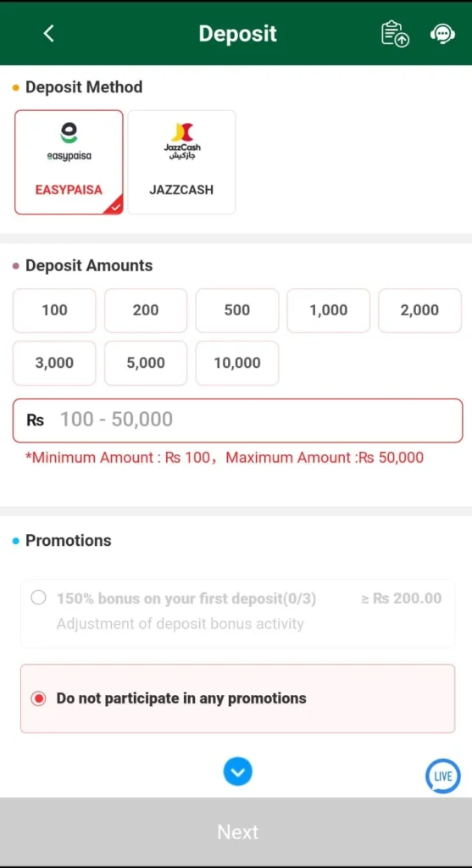This screenshot has width=472, height=868.
Task: Choose the 500 deposit amount
Action: click(x=236, y=310)
